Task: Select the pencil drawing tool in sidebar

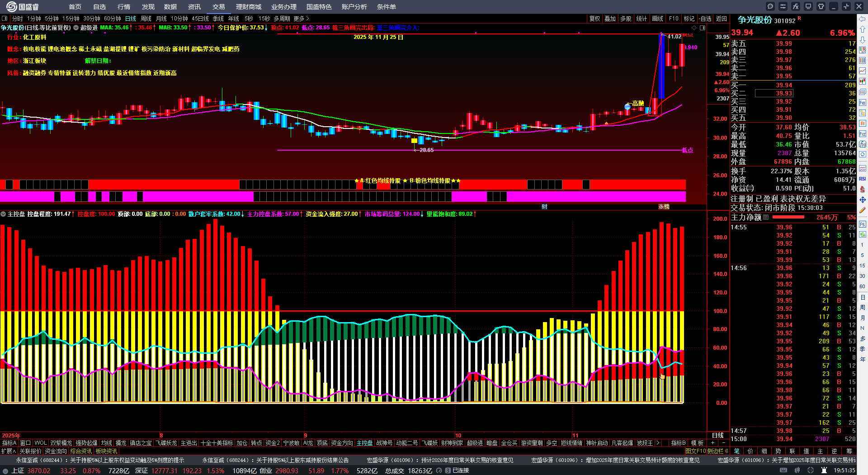Action: pyautogui.click(x=863, y=210)
